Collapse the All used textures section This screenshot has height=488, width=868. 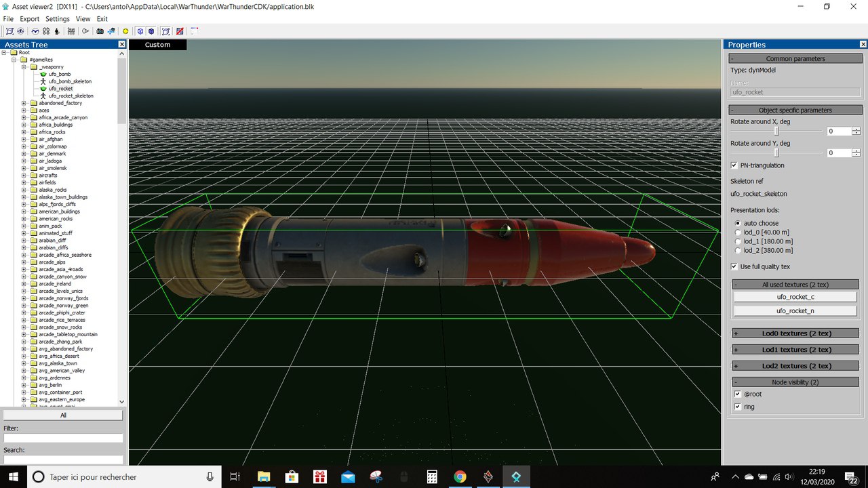pyautogui.click(x=795, y=285)
